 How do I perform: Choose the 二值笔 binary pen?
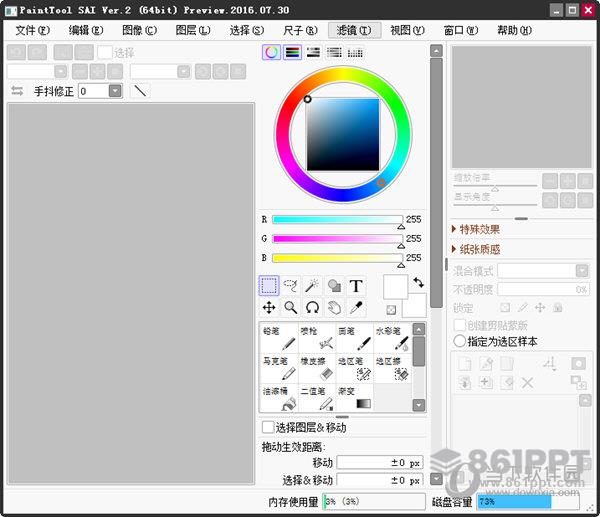coord(317,398)
